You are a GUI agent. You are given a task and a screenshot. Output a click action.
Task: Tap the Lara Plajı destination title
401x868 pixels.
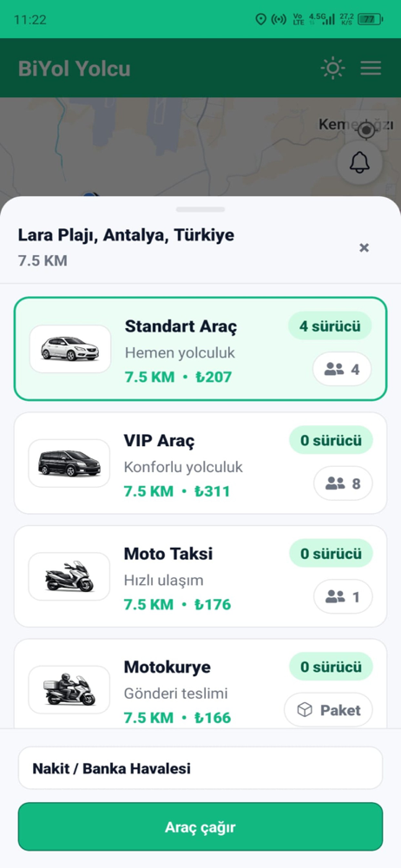(x=126, y=234)
